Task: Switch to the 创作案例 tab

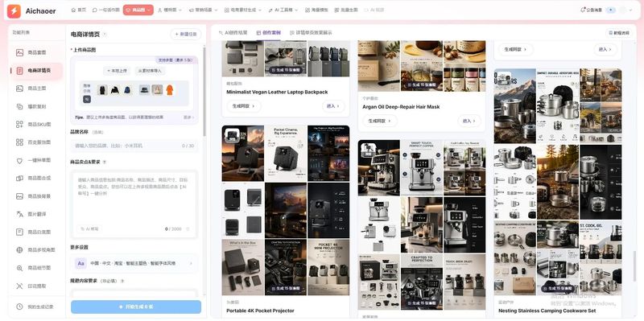Action: [x=268, y=33]
